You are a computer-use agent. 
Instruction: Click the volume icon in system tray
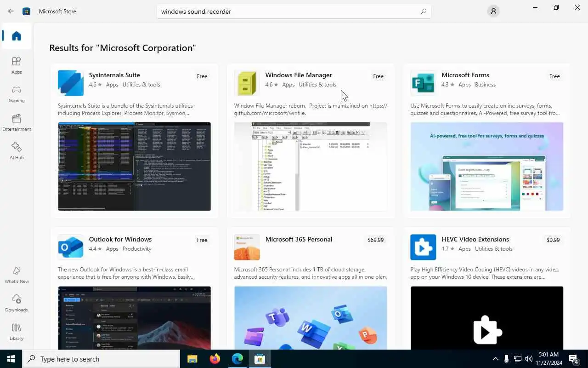coord(529,359)
